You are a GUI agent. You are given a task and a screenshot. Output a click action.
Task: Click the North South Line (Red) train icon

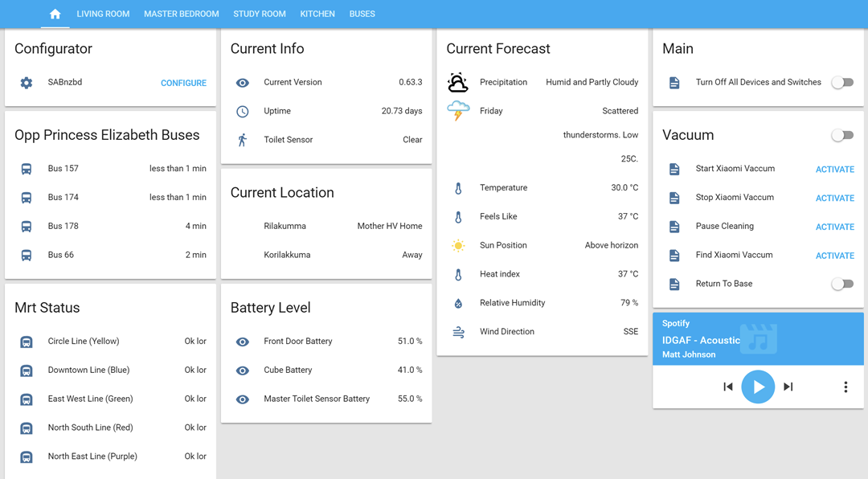(x=26, y=428)
